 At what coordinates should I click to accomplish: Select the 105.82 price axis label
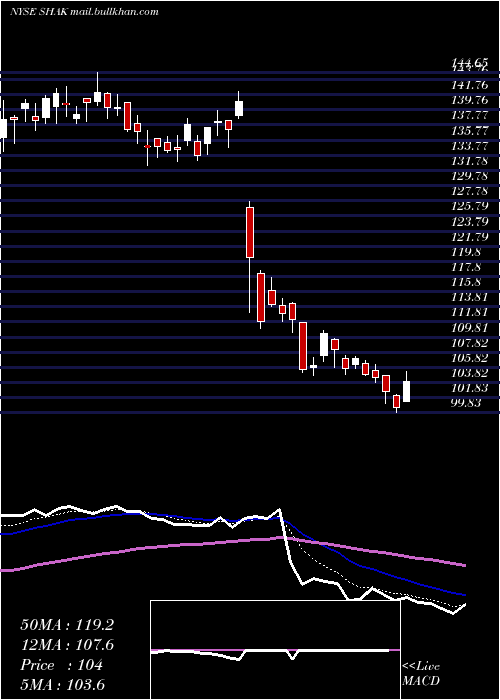point(469,358)
